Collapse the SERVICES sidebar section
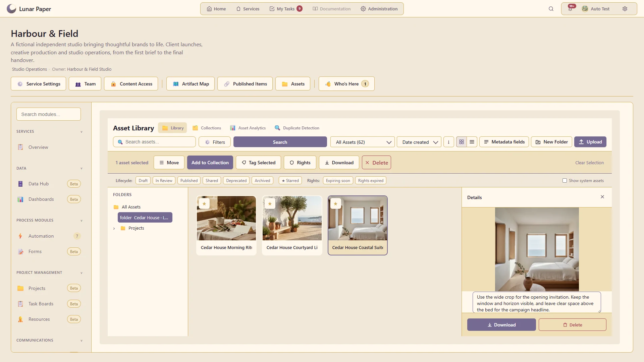The width and height of the screenshot is (644, 362). point(82,132)
